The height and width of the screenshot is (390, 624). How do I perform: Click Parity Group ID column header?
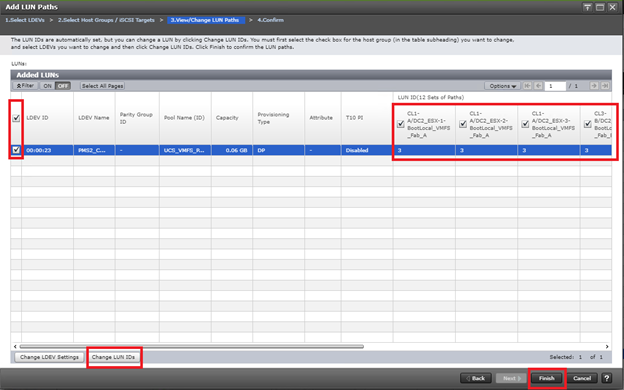point(137,118)
